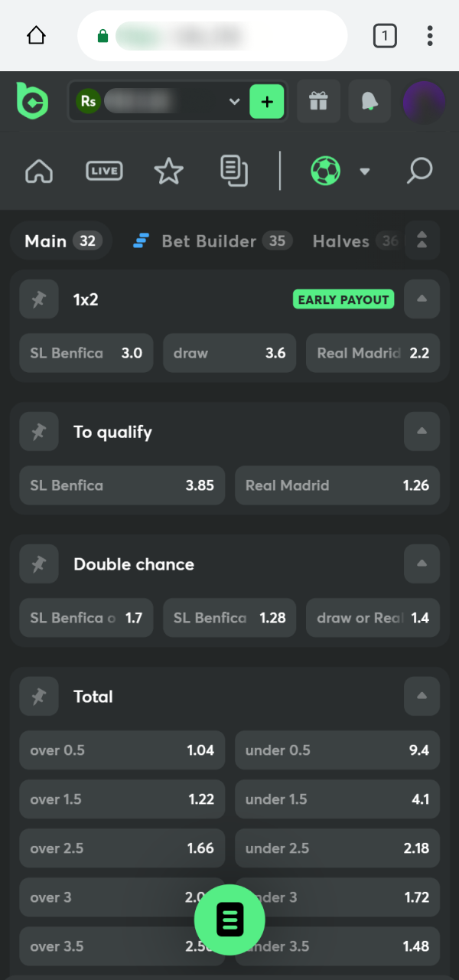Open favorites via the star icon
This screenshot has height=980, width=459.
point(168,171)
